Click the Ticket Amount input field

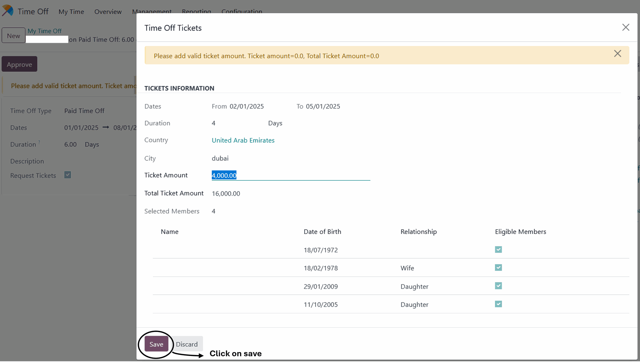pos(290,175)
